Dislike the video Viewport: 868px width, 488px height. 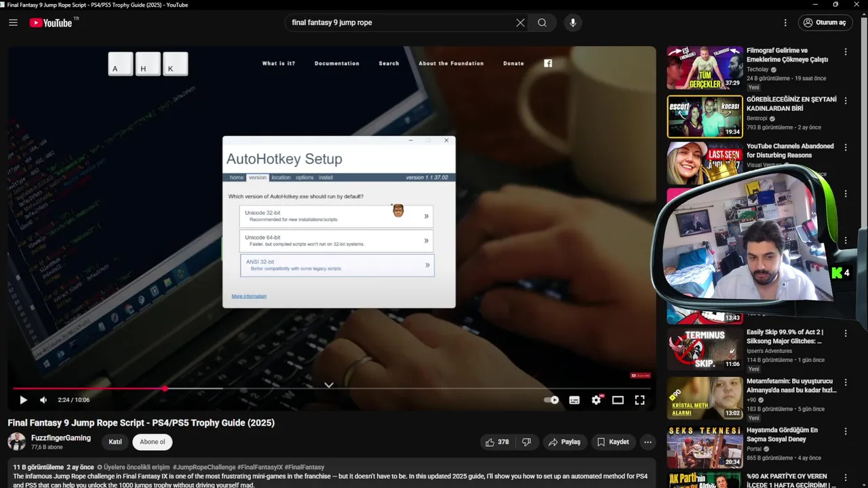[x=526, y=442]
